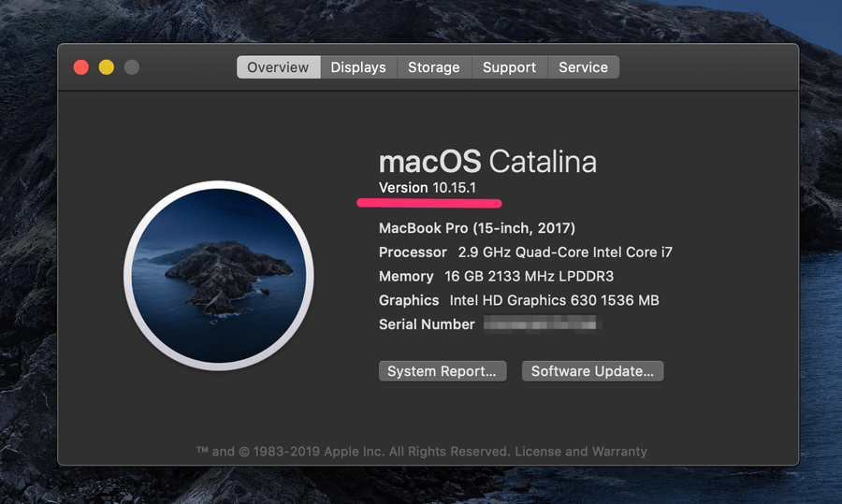
Task: Click the blurred serial number value
Action: tap(542, 324)
